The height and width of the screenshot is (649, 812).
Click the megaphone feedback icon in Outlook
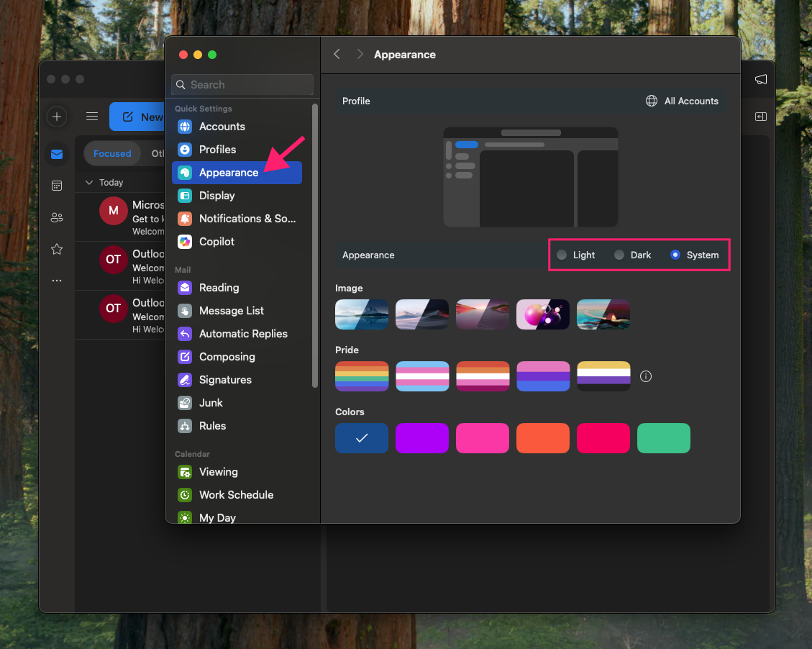(x=761, y=79)
